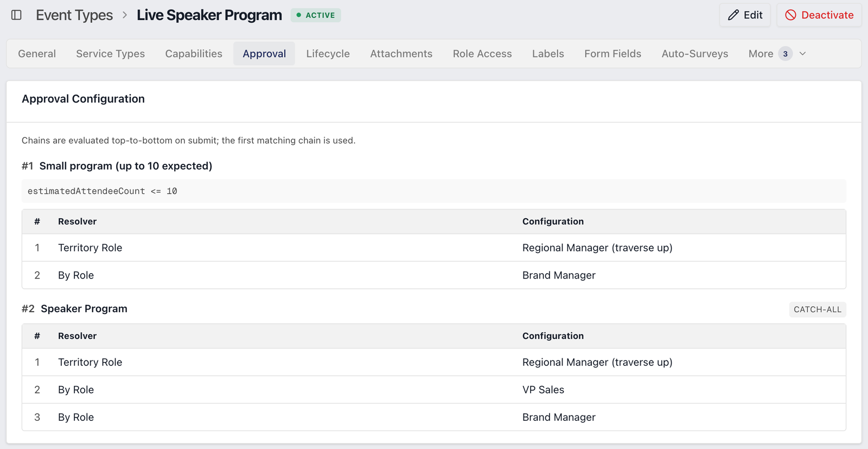
Task: Click the Approval Configuration heading
Action: [x=83, y=99]
